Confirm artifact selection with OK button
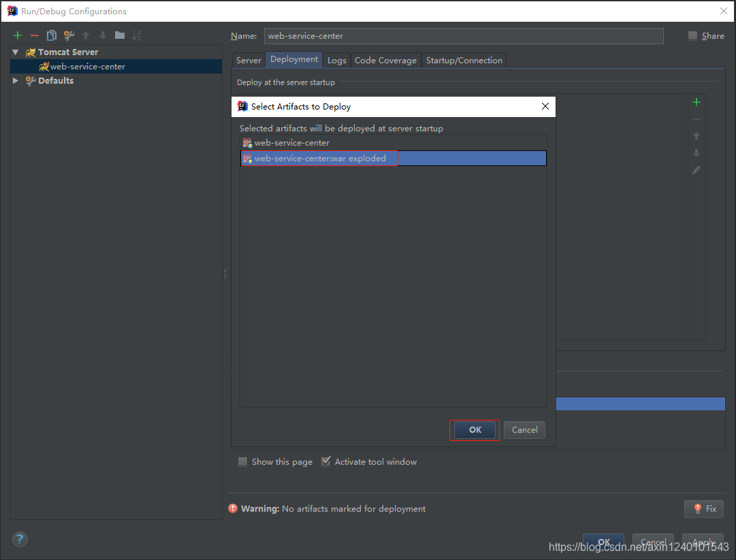 point(475,430)
